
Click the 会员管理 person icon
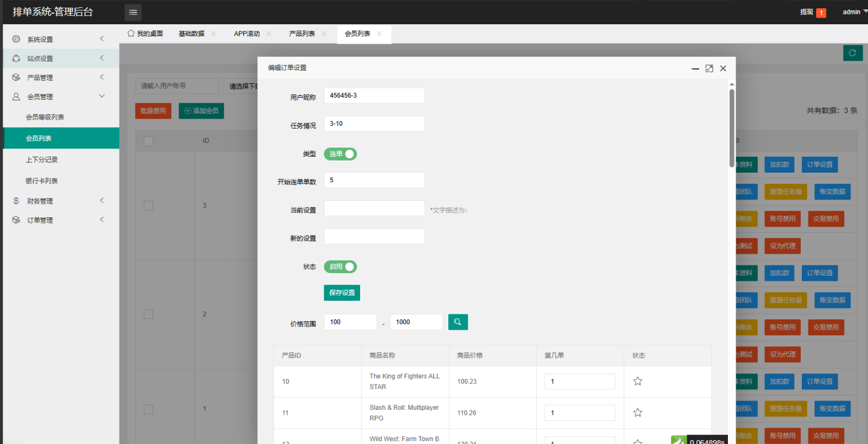coord(16,97)
